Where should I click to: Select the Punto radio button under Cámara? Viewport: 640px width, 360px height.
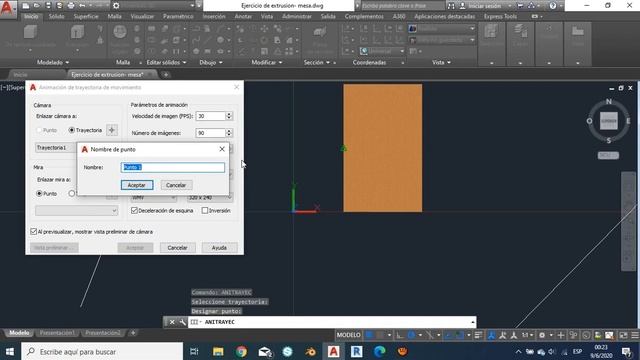pyautogui.click(x=39, y=130)
